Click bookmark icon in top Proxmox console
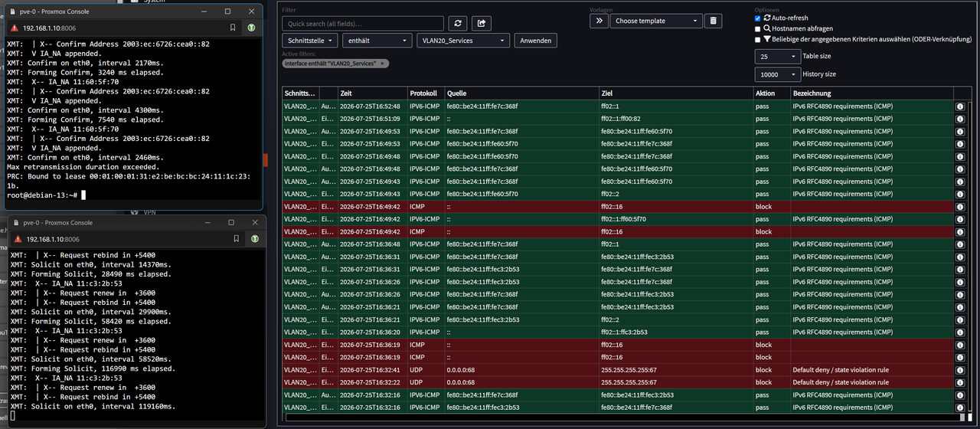Image resolution: width=980 pixels, height=429 pixels. coord(234,27)
